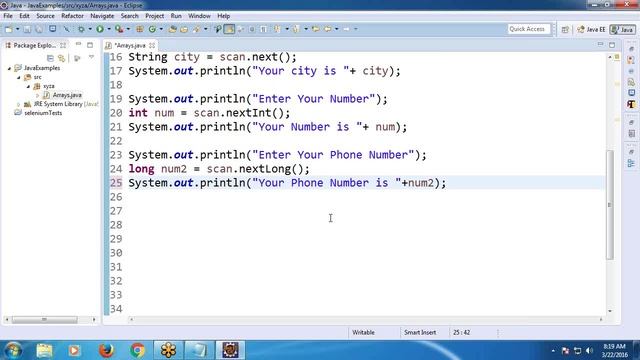Open the Outline view icon in right sidebar
The height and width of the screenshot is (360, 640).
(631, 164)
